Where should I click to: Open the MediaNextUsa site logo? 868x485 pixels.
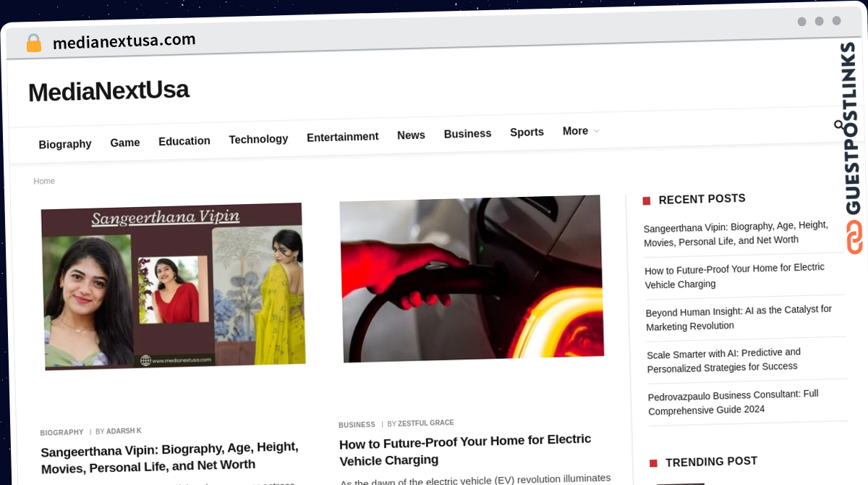109,91
